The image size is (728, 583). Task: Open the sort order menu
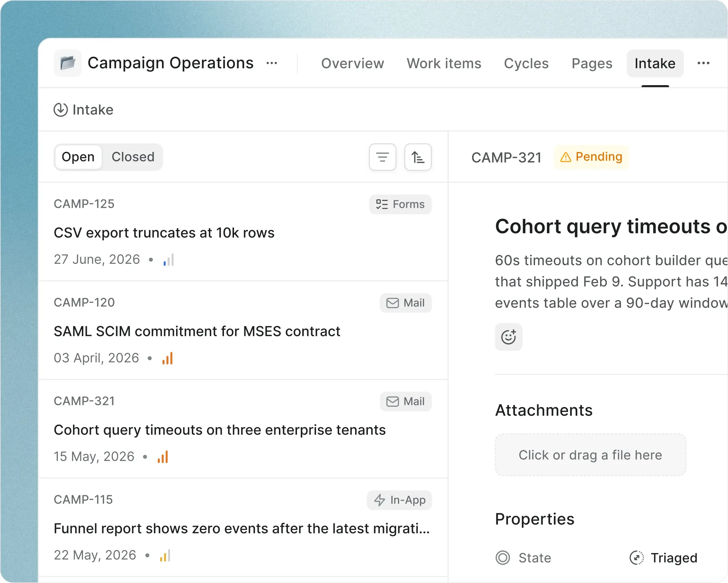pos(418,157)
